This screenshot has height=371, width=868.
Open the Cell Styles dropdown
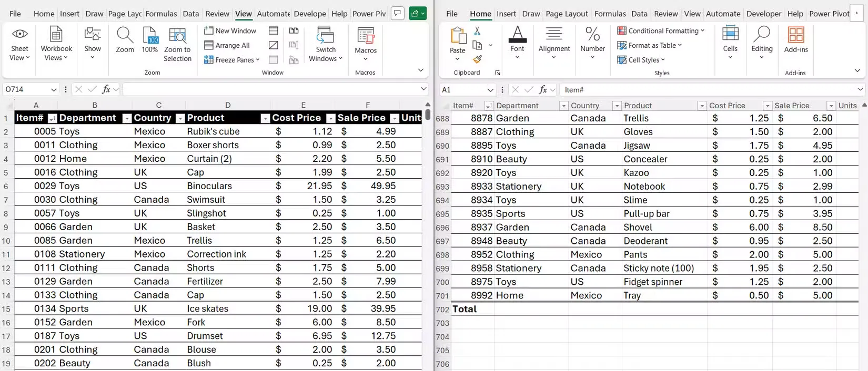(x=641, y=60)
